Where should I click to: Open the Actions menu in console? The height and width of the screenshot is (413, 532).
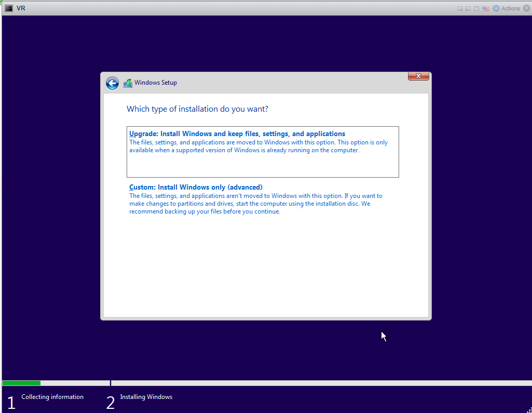coord(506,8)
